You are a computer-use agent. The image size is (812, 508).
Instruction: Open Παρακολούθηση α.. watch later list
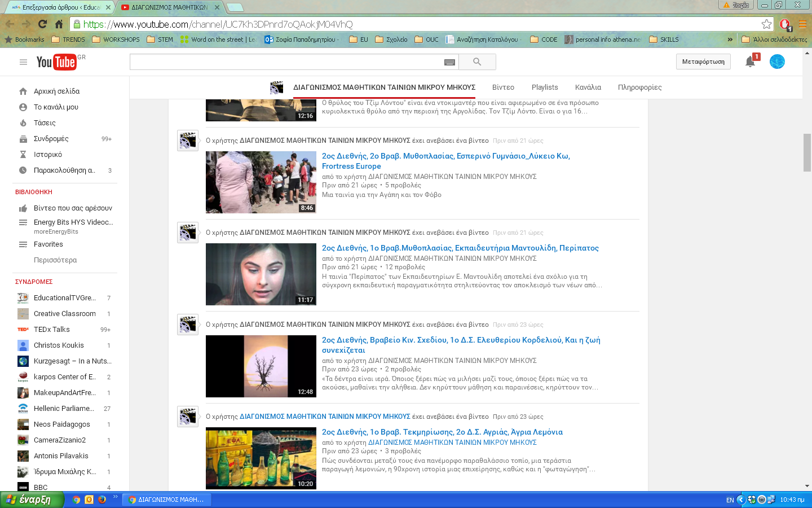[x=65, y=170]
